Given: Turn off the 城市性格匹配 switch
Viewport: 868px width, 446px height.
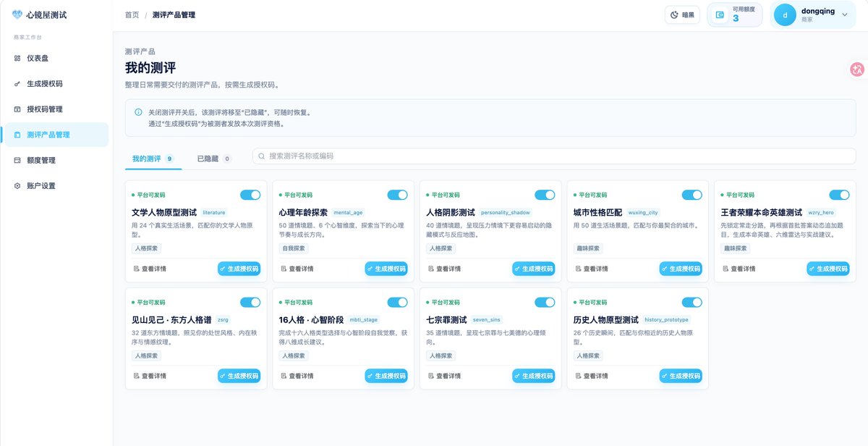Looking at the screenshot, I should click(x=692, y=195).
